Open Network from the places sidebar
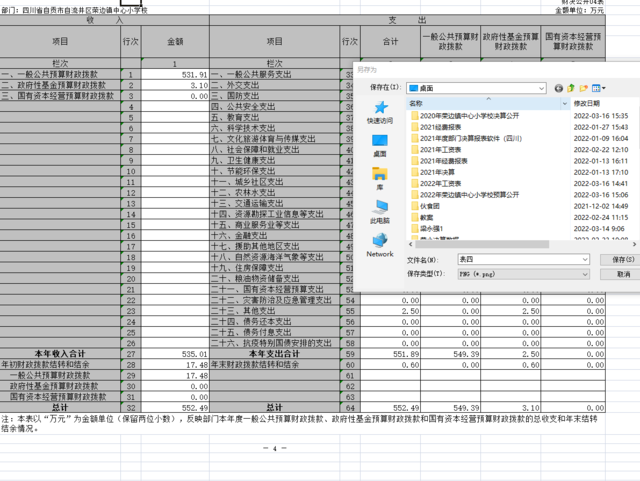This screenshot has height=481, width=640. (x=380, y=246)
